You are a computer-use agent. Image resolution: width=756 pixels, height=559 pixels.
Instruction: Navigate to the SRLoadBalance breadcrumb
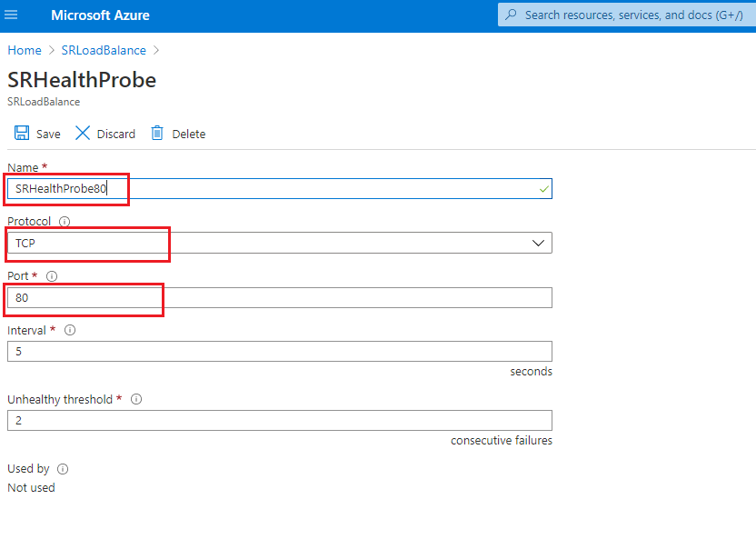(104, 50)
